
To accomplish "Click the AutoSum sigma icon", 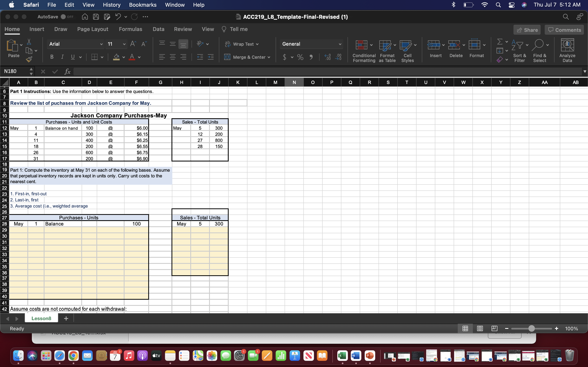I will click(500, 42).
